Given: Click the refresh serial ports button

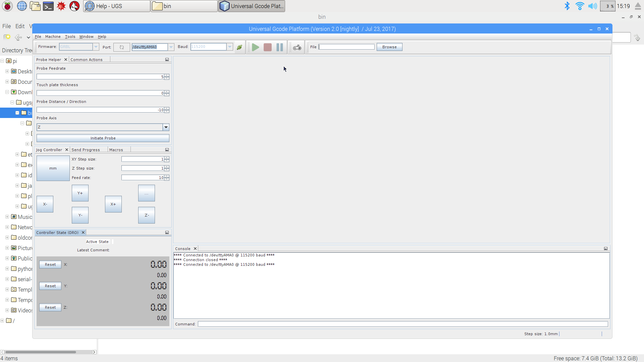Looking at the screenshot, I should pyautogui.click(x=122, y=47).
